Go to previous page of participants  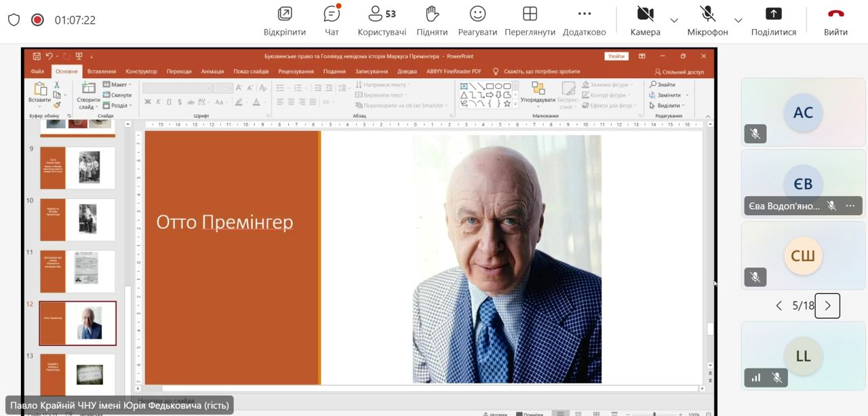tap(778, 306)
